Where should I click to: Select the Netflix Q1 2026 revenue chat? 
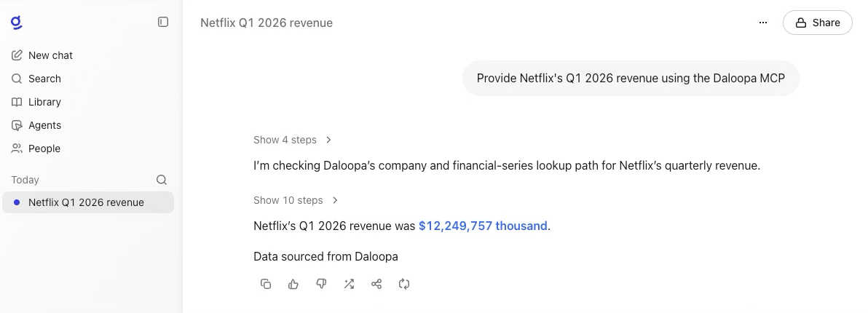coord(88,202)
